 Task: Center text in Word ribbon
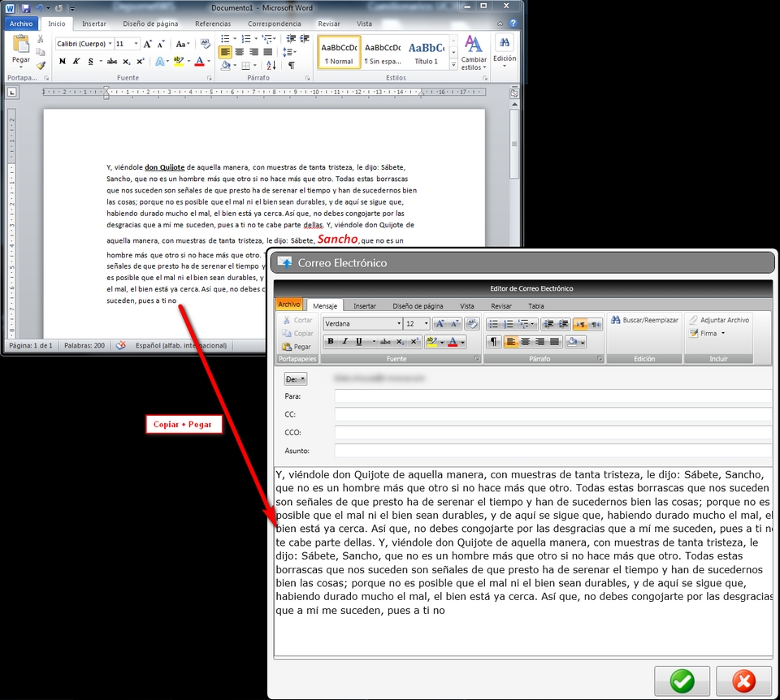pos(239,52)
